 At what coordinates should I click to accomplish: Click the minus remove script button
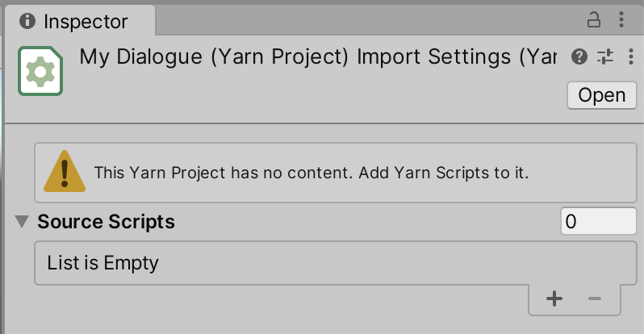(x=596, y=299)
